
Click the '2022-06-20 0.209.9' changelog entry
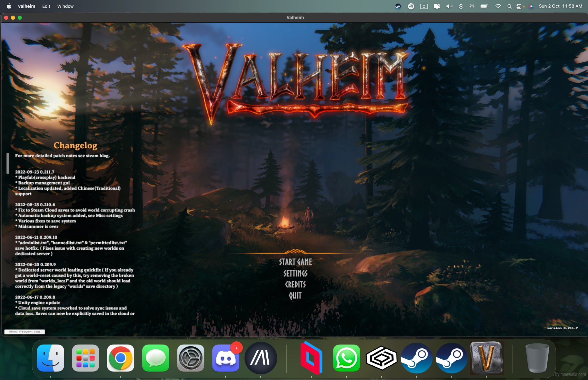[35, 264]
